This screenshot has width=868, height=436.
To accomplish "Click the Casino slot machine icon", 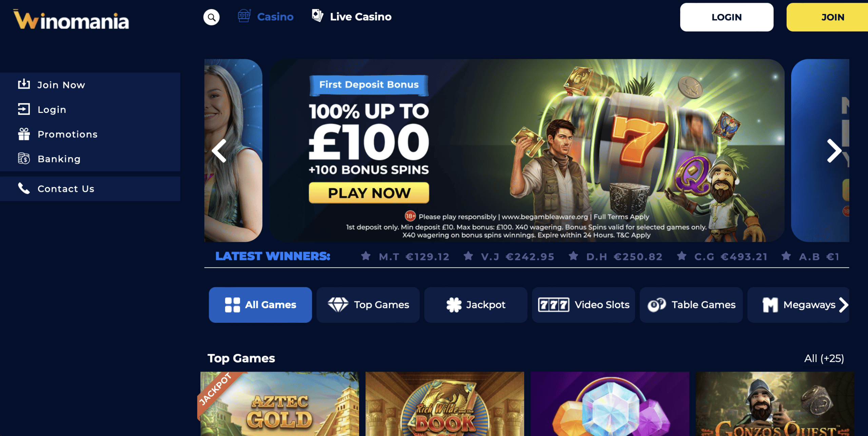I will coord(244,16).
